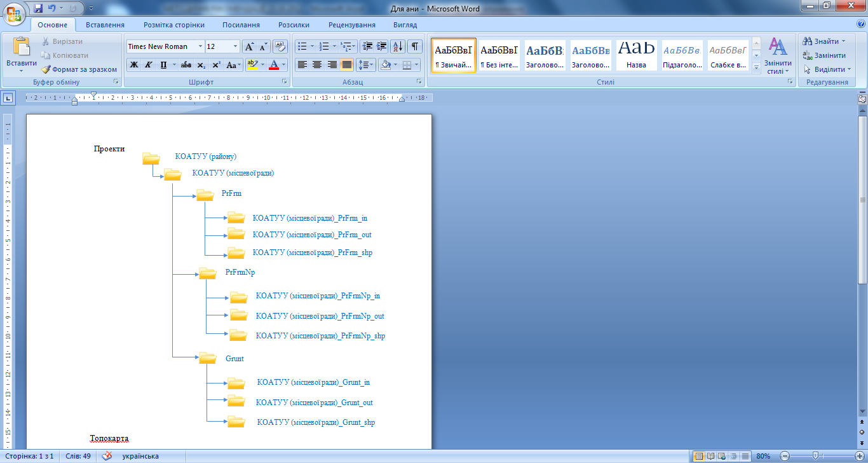Save document via quick access icon
The height and width of the screenshot is (463, 868).
pyautogui.click(x=38, y=8)
